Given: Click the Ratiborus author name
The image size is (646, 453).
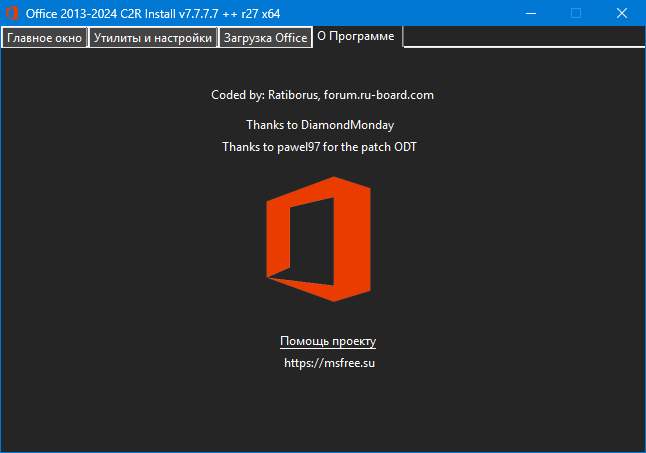Looking at the screenshot, I should point(293,95).
